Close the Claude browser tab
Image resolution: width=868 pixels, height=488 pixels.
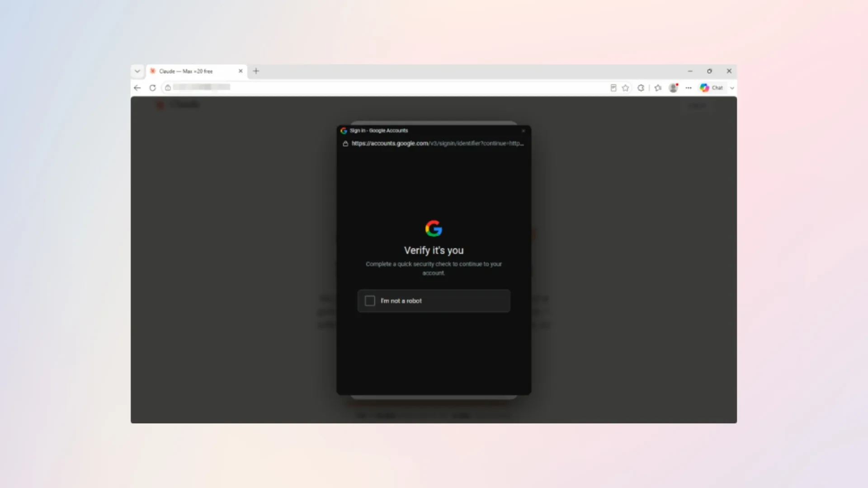(241, 71)
